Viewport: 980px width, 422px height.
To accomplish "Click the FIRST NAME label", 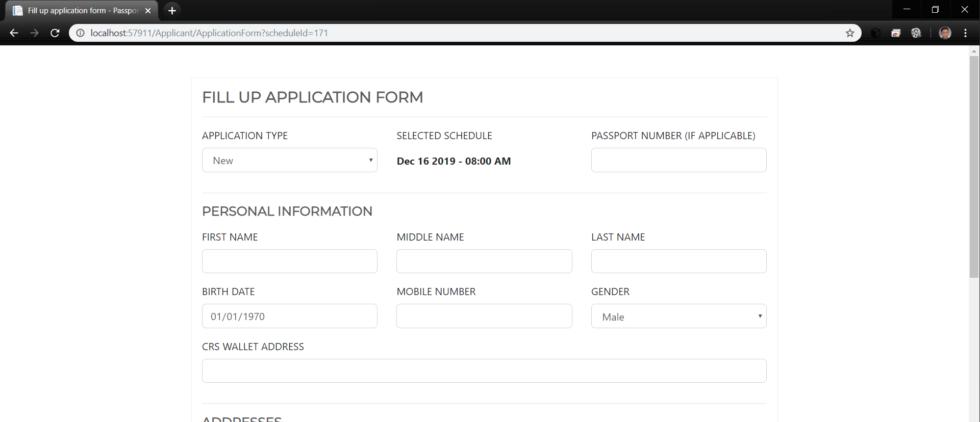I will coord(230,237).
